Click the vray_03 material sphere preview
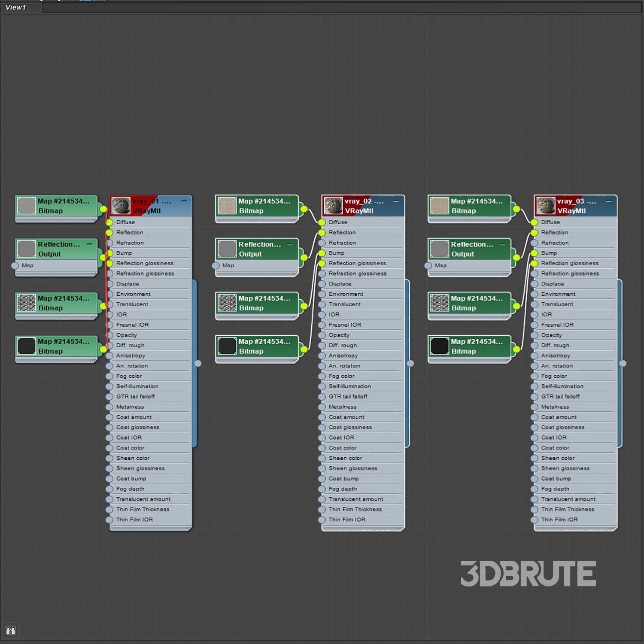This screenshot has width=644, height=644. coord(546,206)
